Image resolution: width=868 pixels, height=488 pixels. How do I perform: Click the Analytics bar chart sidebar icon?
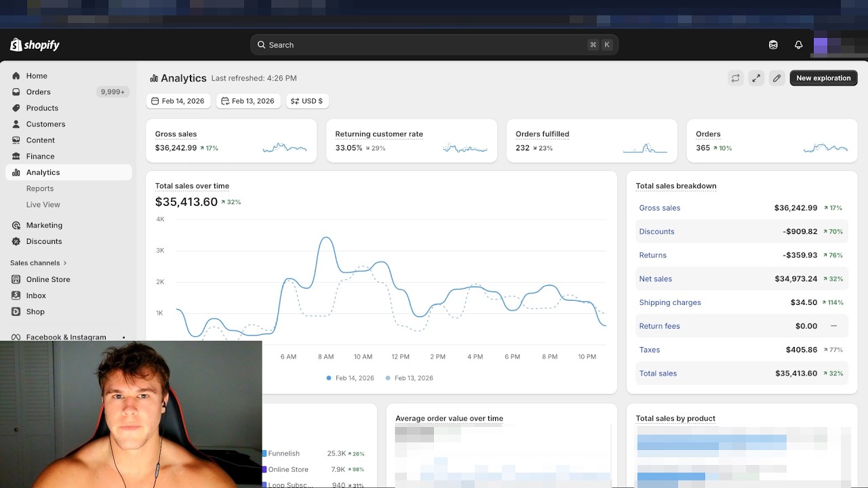(16, 172)
